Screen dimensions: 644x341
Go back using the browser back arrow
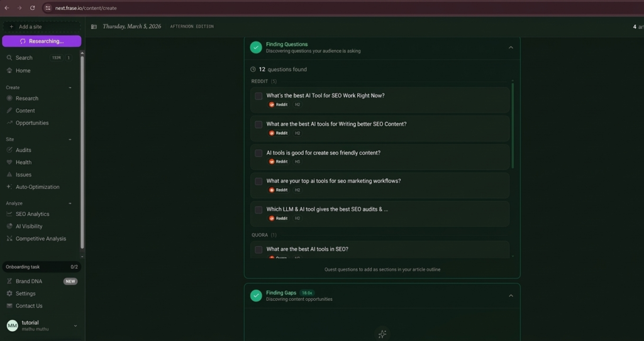[7, 8]
